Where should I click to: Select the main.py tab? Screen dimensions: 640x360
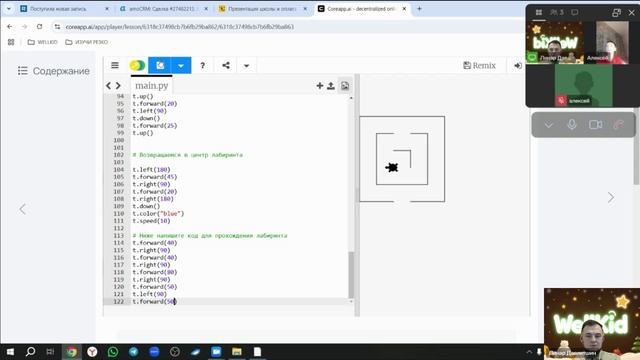click(151, 86)
